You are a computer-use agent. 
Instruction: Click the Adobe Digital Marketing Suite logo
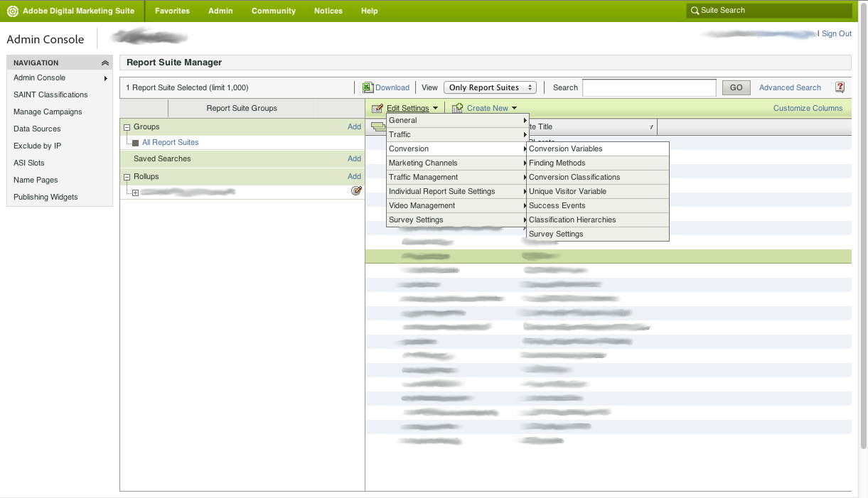(13, 11)
